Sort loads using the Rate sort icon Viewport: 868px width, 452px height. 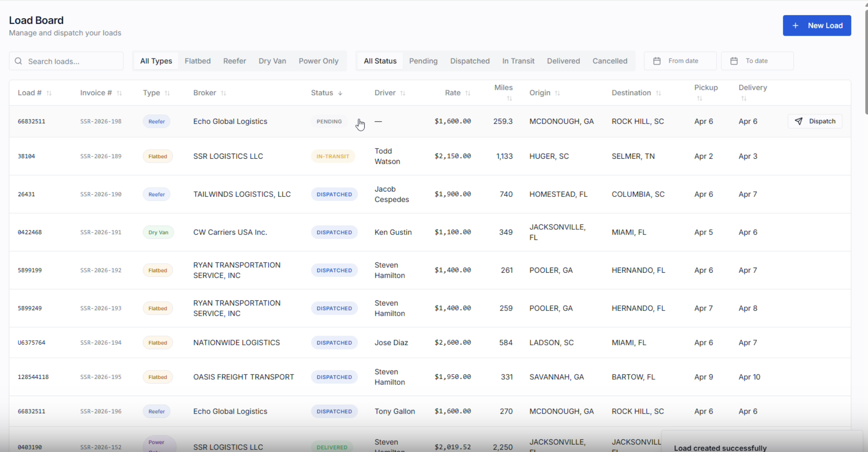tap(468, 93)
